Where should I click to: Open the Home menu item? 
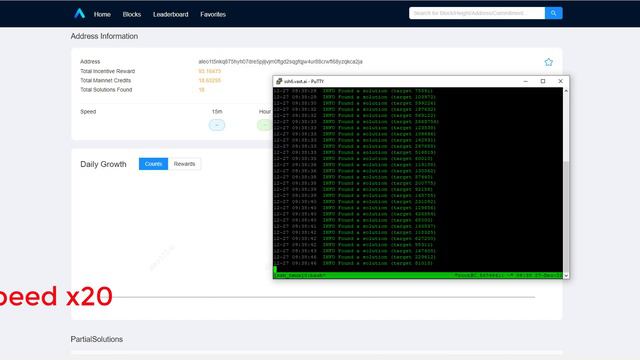click(x=102, y=14)
